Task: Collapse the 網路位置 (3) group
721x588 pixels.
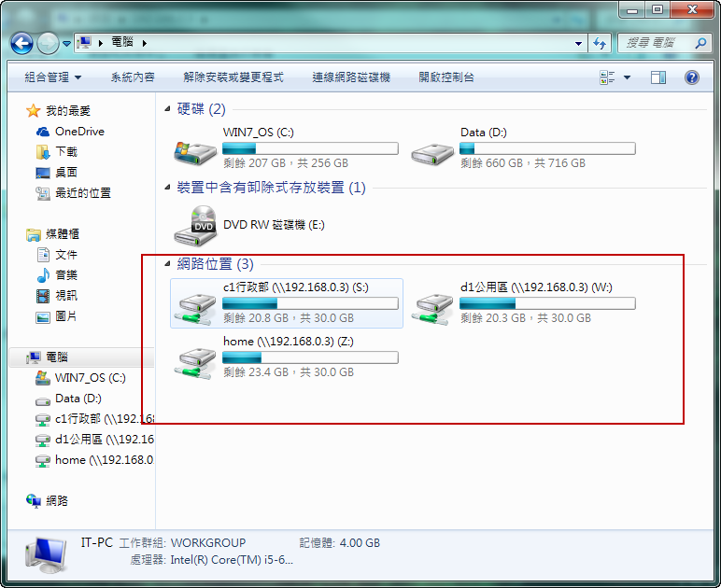Action: pyautogui.click(x=168, y=265)
